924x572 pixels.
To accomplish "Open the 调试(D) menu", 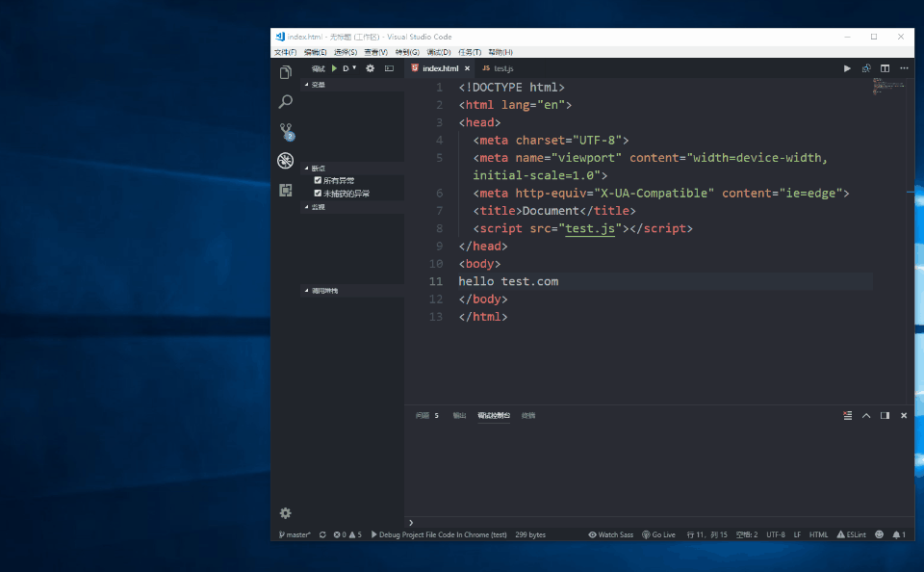I will point(439,53).
